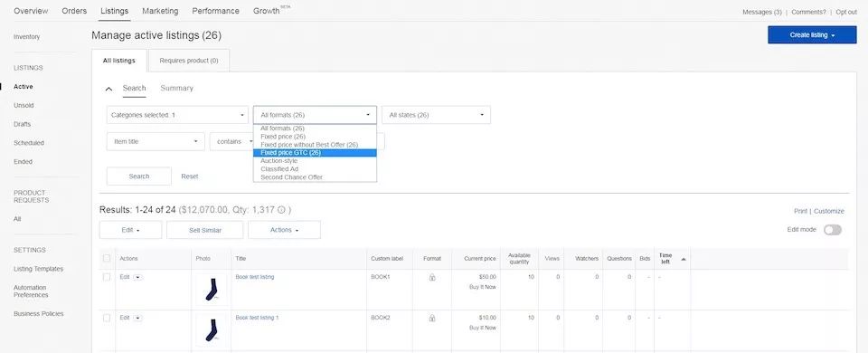868x353 pixels.
Task: Open the Categories selected dropdown
Action: click(177, 115)
